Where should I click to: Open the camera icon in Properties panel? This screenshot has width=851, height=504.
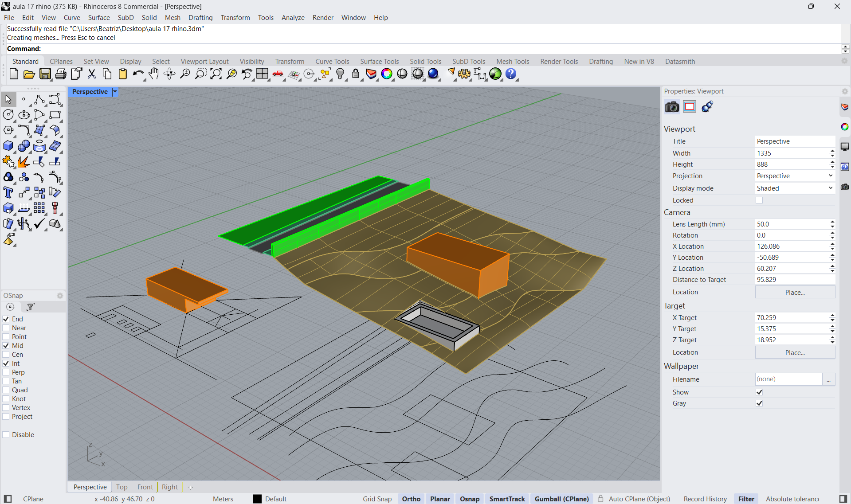click(671, 107)
